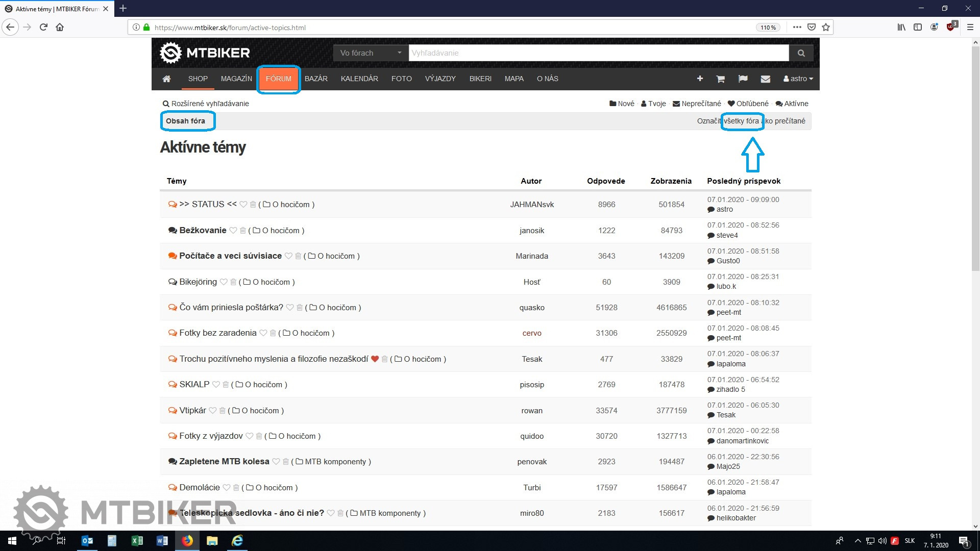Click the Neprečítané filter link
Screen dimensions: 980x551
click(x=701, y=104)
